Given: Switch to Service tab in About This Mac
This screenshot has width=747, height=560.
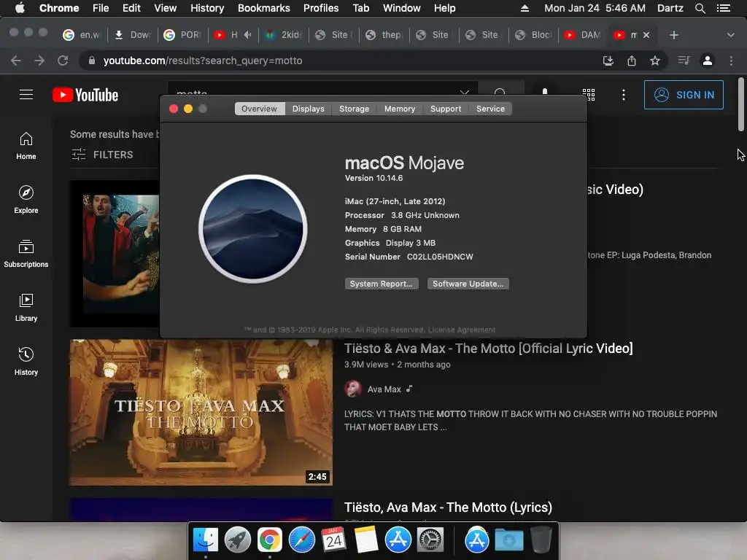Looking at the screenshot, I should (x=490, y=109).
